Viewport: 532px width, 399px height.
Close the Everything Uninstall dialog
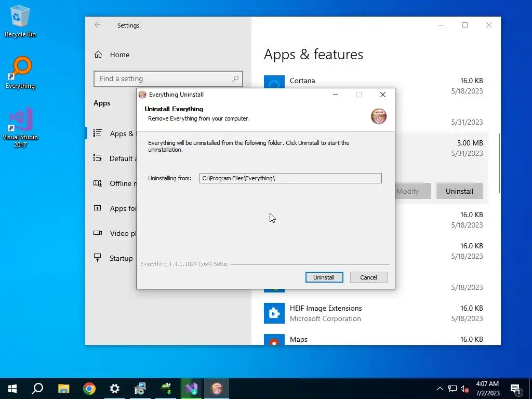tap(383, 95)
